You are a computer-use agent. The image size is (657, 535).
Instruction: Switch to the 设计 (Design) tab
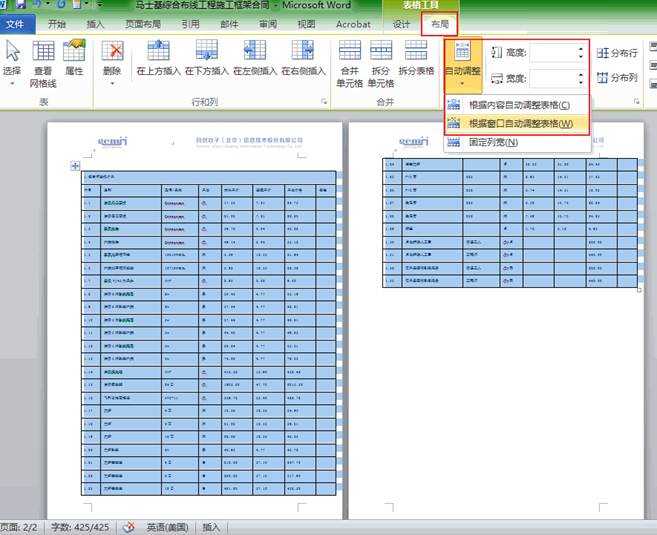pos(401,24)
